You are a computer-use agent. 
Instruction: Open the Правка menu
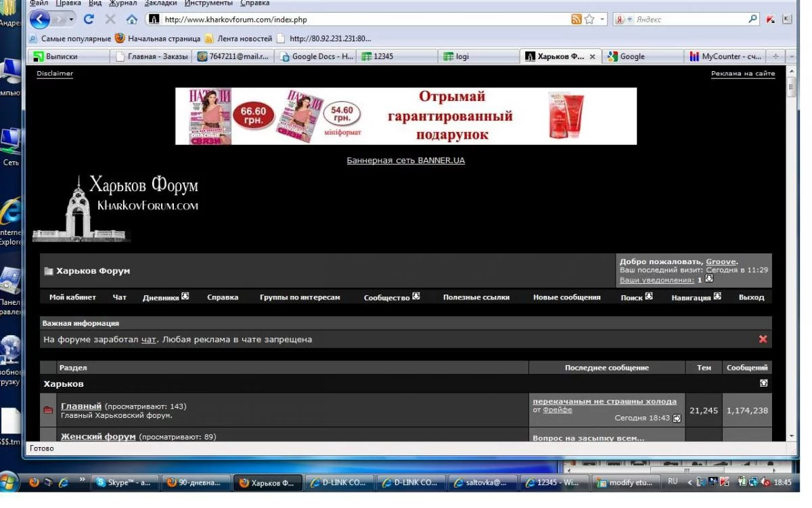(x=68, y=3)
